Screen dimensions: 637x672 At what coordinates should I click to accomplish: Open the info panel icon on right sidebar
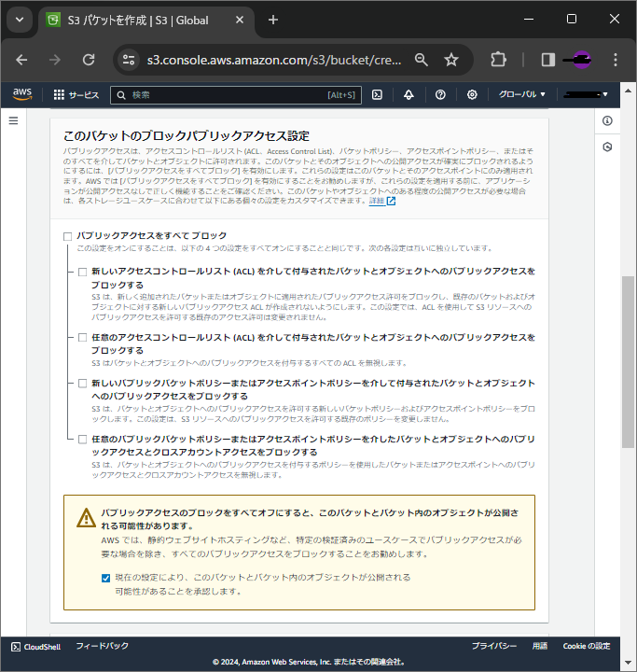pyautogui.click(x=607, y=120)
